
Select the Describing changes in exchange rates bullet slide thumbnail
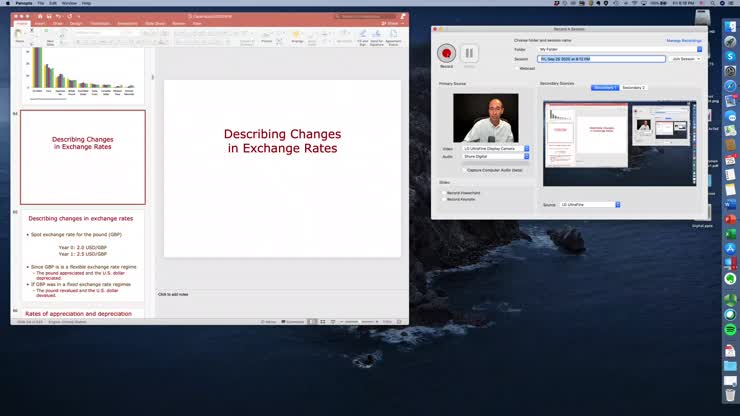[83, 255]
